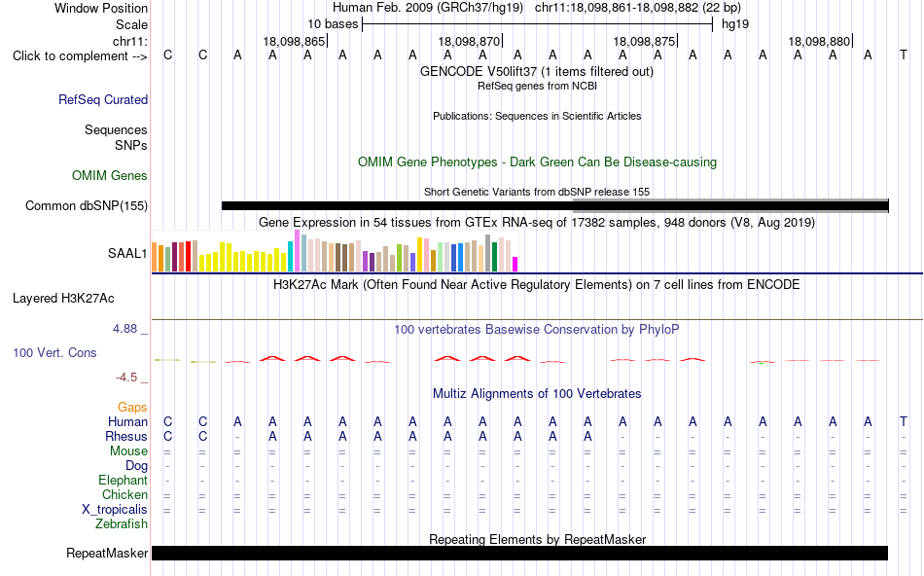The image size is (924, 576).
Task: Click the -4.5 PhyloP lower scale value
Action: [x=126, y=378]
